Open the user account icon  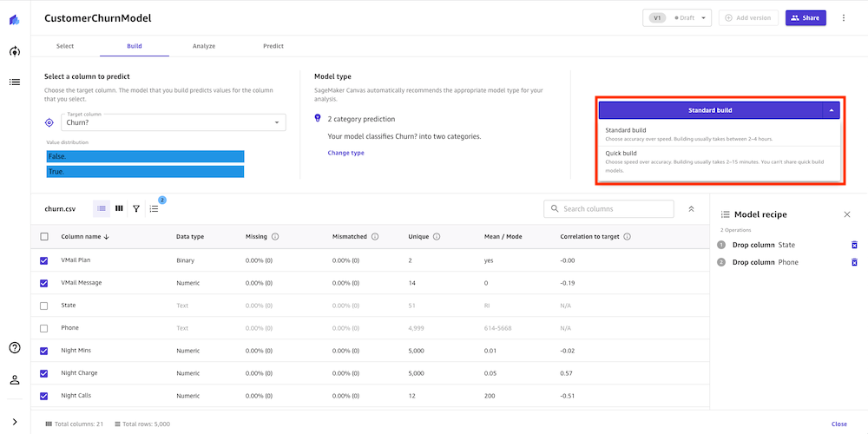coord(15,380)
